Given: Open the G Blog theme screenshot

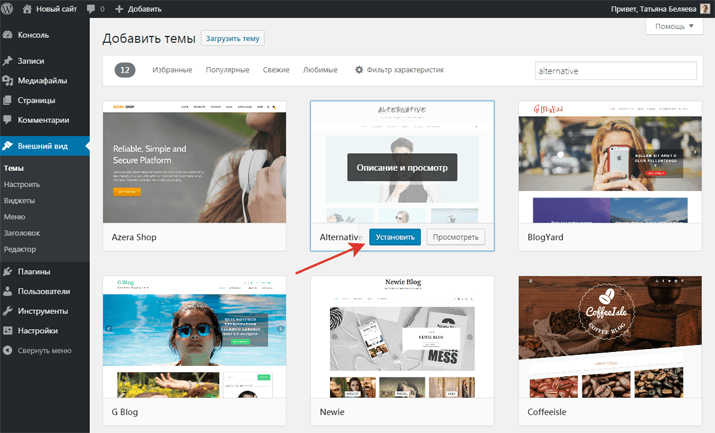Looking at the screenshot, I should point(195,337).
